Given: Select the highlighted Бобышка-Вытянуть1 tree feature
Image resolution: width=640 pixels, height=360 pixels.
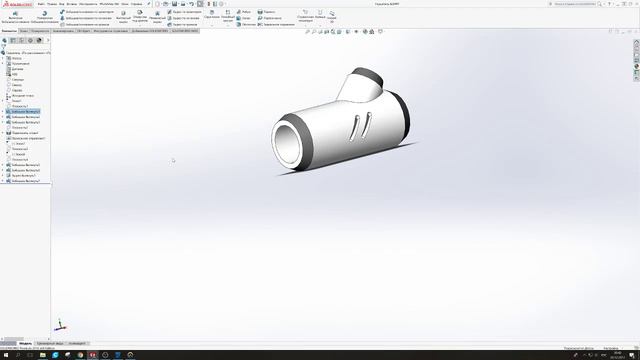Looking at the screenshot, I should [x=23, y=111].
